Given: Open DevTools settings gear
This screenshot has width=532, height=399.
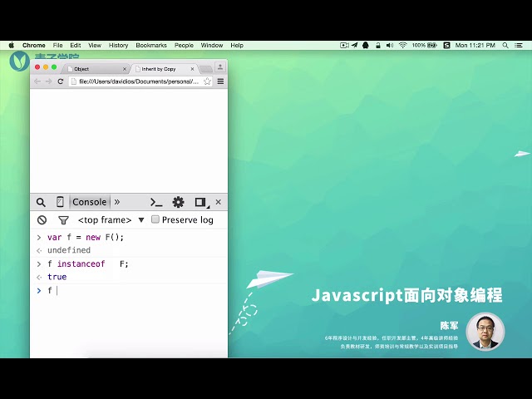Looking at the screenshot, I should (178, 202).
